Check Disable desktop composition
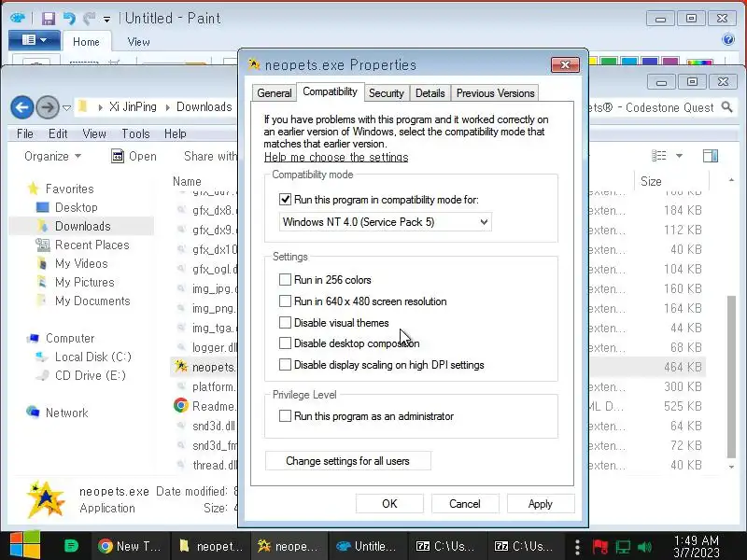Viewport: 747px width, 560px height. coord(285,343)
